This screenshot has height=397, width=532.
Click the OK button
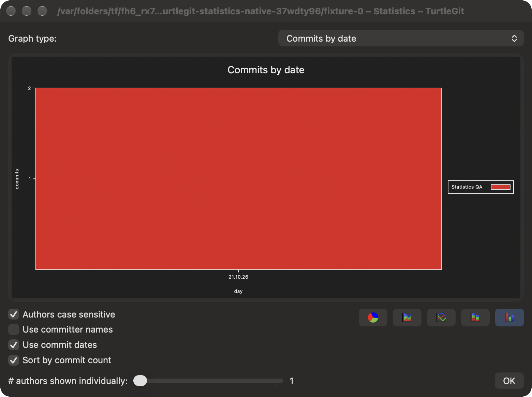point(509,381)
